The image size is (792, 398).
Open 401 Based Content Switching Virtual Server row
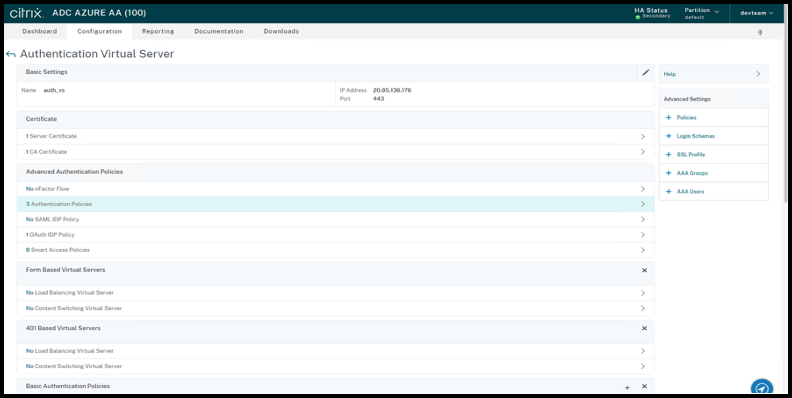[335, 366]
